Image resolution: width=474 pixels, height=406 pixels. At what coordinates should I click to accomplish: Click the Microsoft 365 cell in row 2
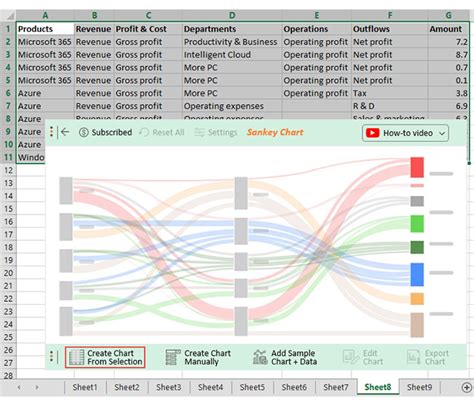[45, 42]
